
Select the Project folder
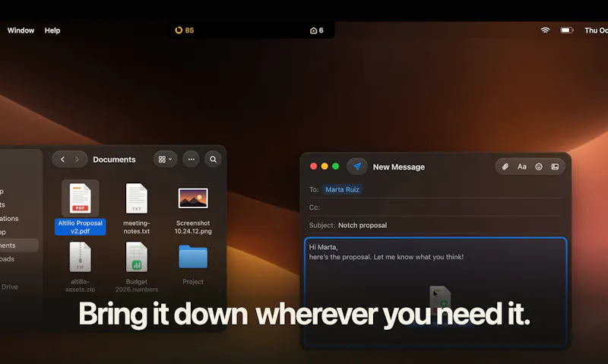(193, 264)
